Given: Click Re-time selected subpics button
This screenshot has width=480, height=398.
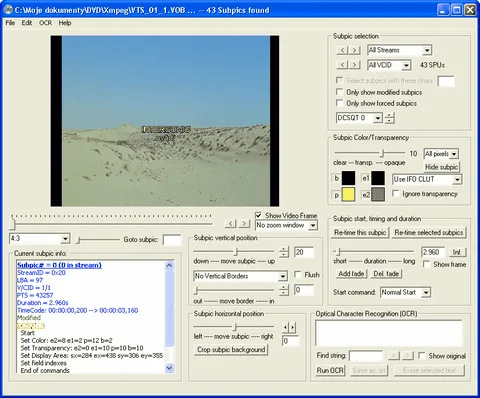Looking at the screenshot, I should 429,232.
